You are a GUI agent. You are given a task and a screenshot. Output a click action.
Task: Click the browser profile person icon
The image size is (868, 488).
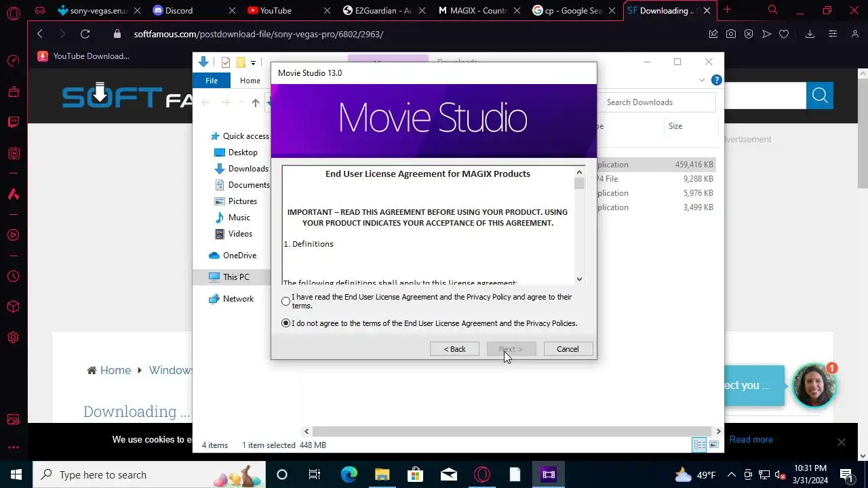pos(855,34)
